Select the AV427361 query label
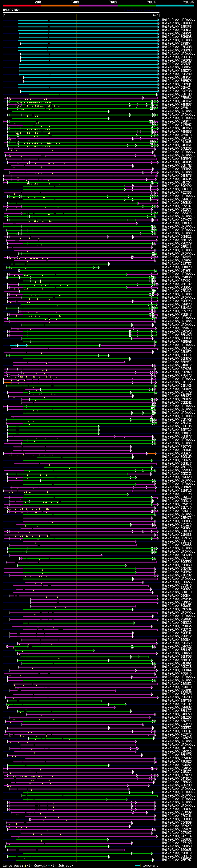This screenshot has height=868, width=197. coord(11,10)
